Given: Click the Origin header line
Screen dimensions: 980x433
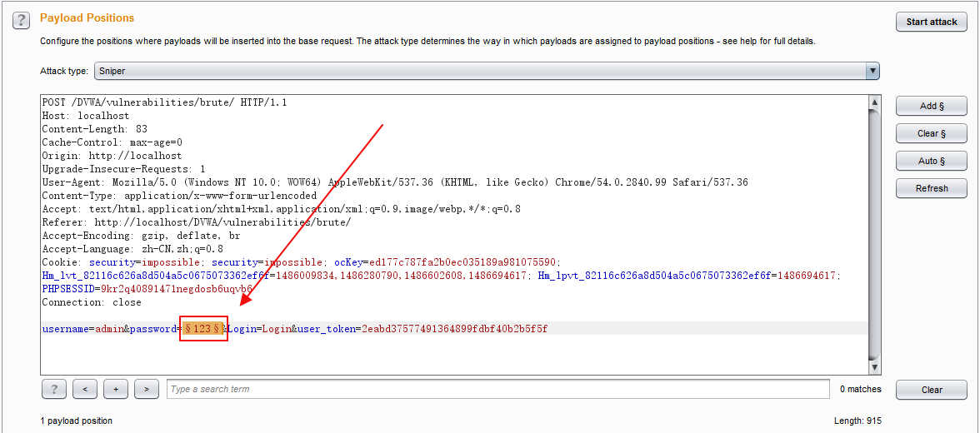Looking at the screenshot, I should click(112, 156).
